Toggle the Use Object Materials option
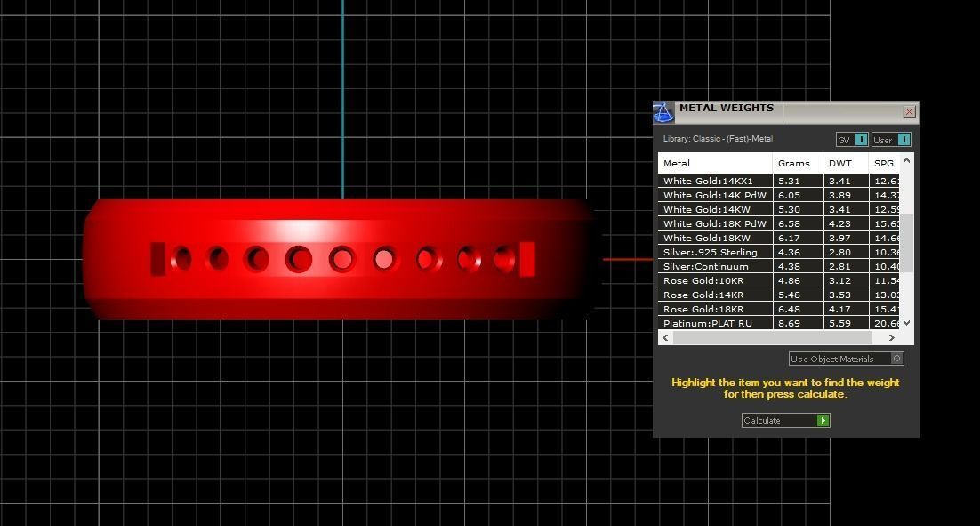The image size is (980, 526). tap(847, 359)
